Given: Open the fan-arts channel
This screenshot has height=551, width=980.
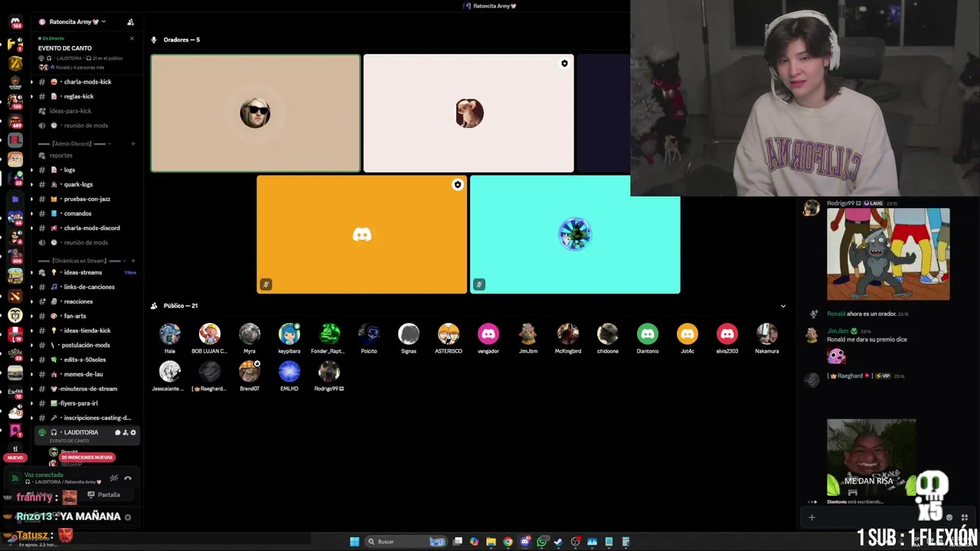Looking at the screenshot, I should [87, 316].
